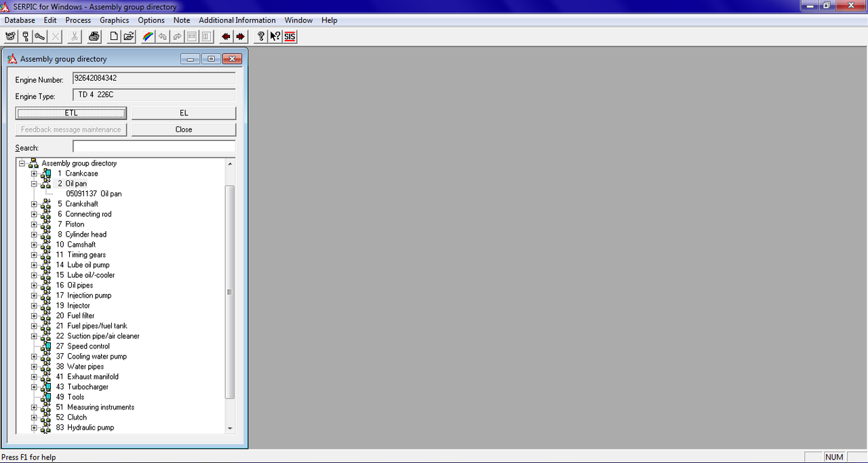
Task: Select 6 Connecting rod in the tree
Action: [x=84, y=214]
